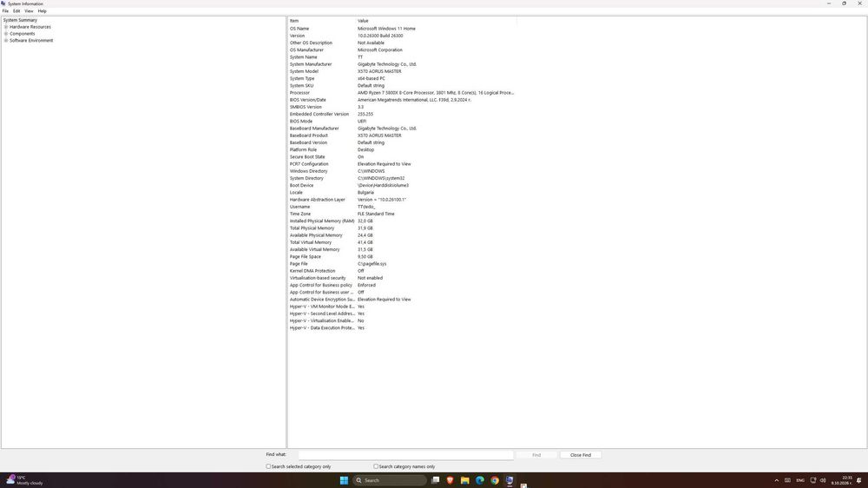Select the Platform Role row
The width and height of the screenshot is (868, 488).
point(403,149)
